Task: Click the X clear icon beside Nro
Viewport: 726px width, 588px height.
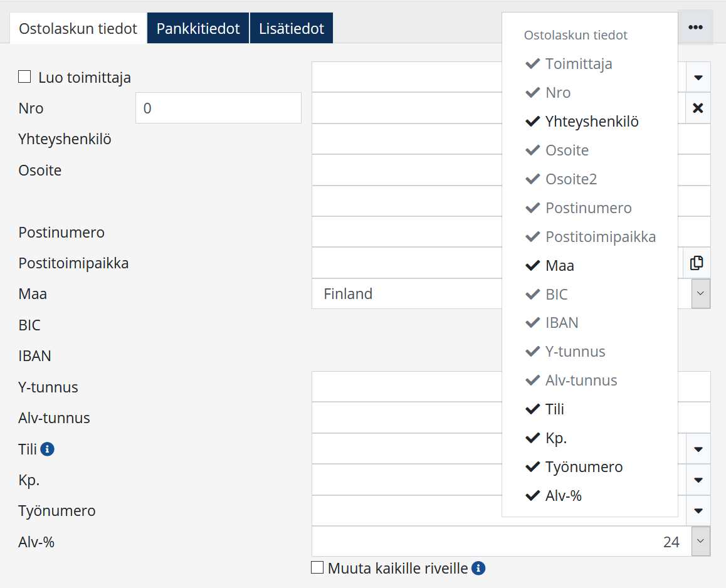Action: (698, 108)
